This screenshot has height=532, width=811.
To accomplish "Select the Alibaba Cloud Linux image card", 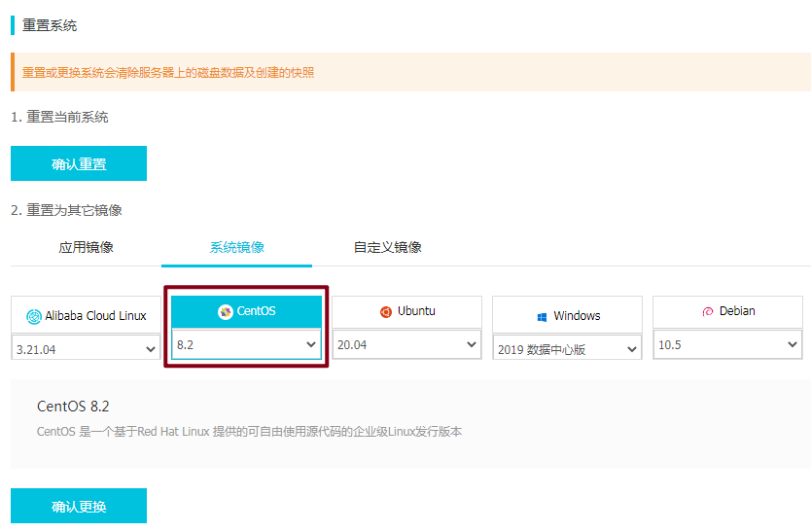I will 86,315.
